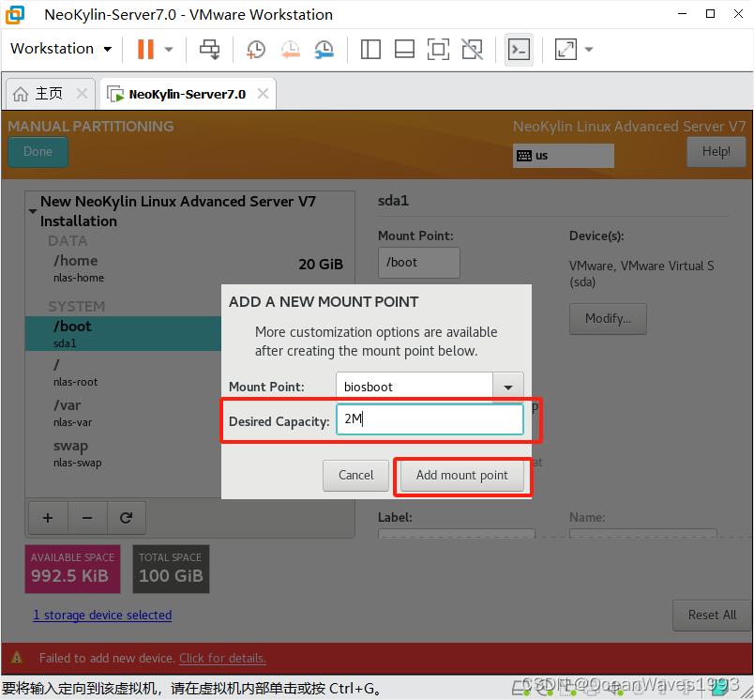The height and width of the screenshot is (700, 754).
Task: Click the TOTAL SPACE 100 GiB box
Action: (172, 569)
